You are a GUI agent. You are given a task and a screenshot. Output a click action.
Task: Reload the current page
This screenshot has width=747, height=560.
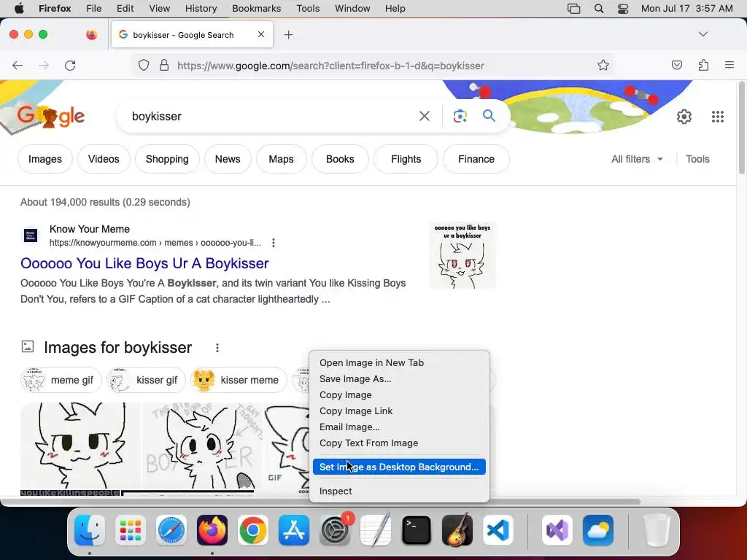pos(70,65)
